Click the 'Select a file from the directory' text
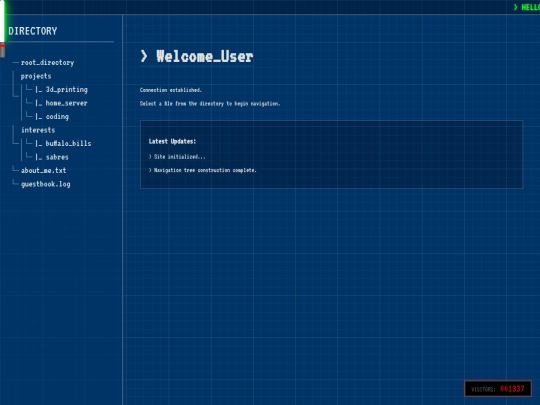Screen dimensions: 540x405 click(210, 104)
